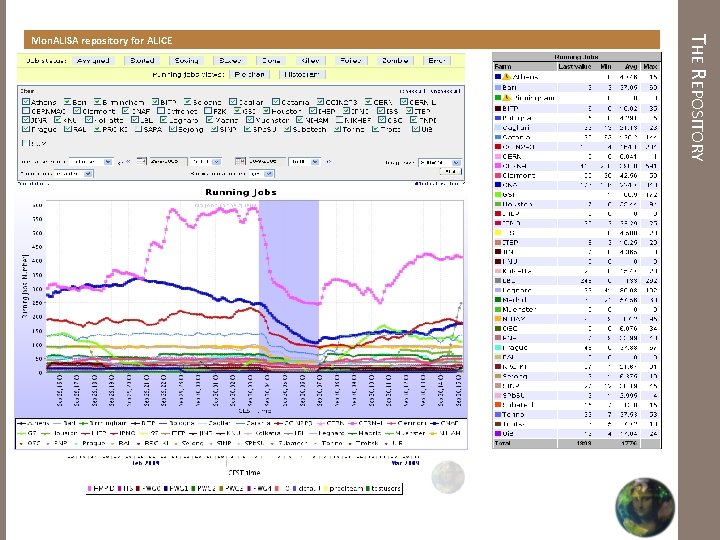Click the end date input field

pyautogui.click(x=267, y=162)
